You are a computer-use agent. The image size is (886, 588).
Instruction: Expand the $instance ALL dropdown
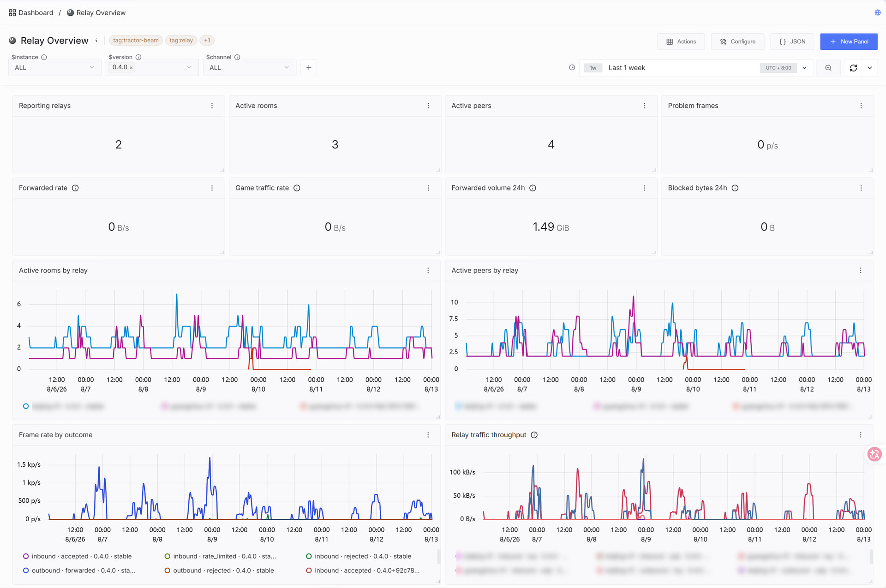tap(55, 68)
